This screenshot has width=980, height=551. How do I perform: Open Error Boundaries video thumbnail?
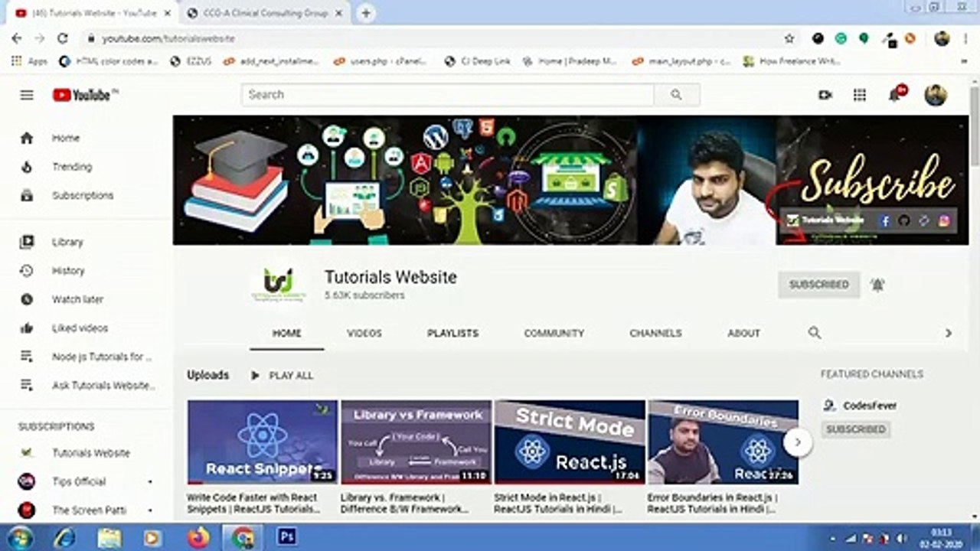(723, 442)
